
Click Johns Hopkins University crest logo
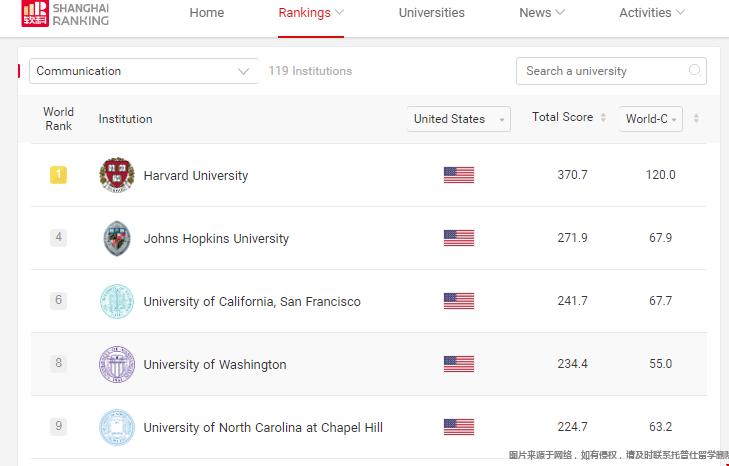pos(117,238)
